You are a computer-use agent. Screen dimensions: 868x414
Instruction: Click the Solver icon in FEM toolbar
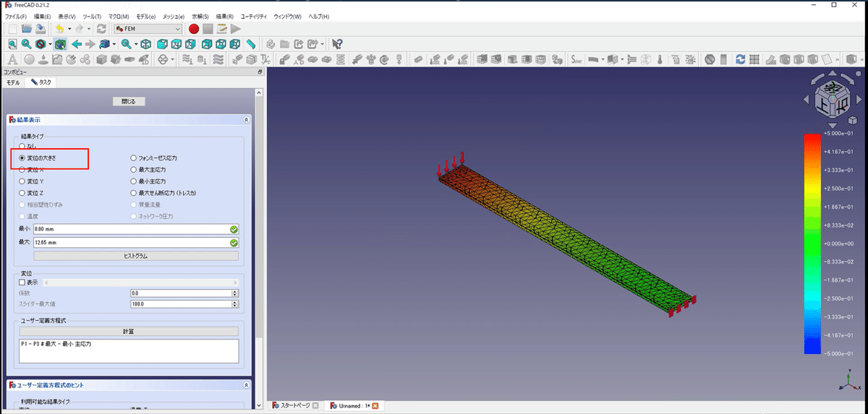click(576, 59)
